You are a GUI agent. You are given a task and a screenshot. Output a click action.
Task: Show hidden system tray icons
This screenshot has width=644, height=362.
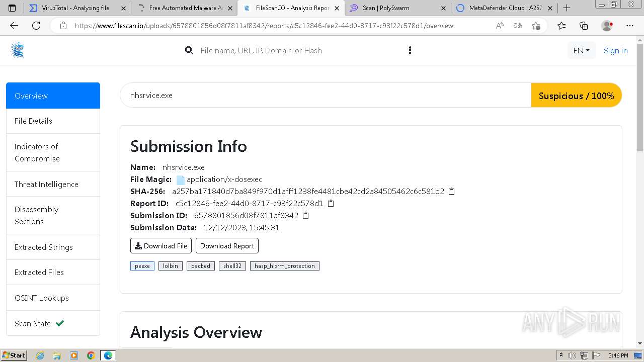561,355
